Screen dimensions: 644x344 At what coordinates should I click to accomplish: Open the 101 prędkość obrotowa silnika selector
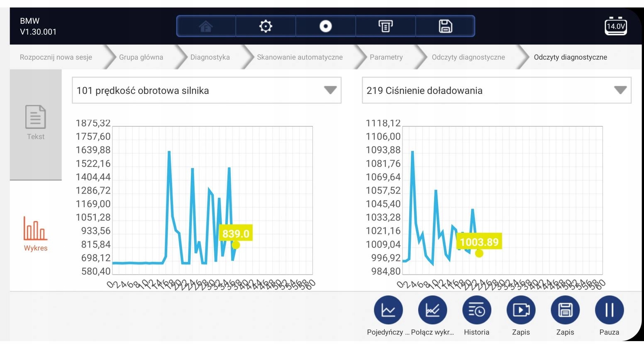pyautogui.click(x=207, y=90)
